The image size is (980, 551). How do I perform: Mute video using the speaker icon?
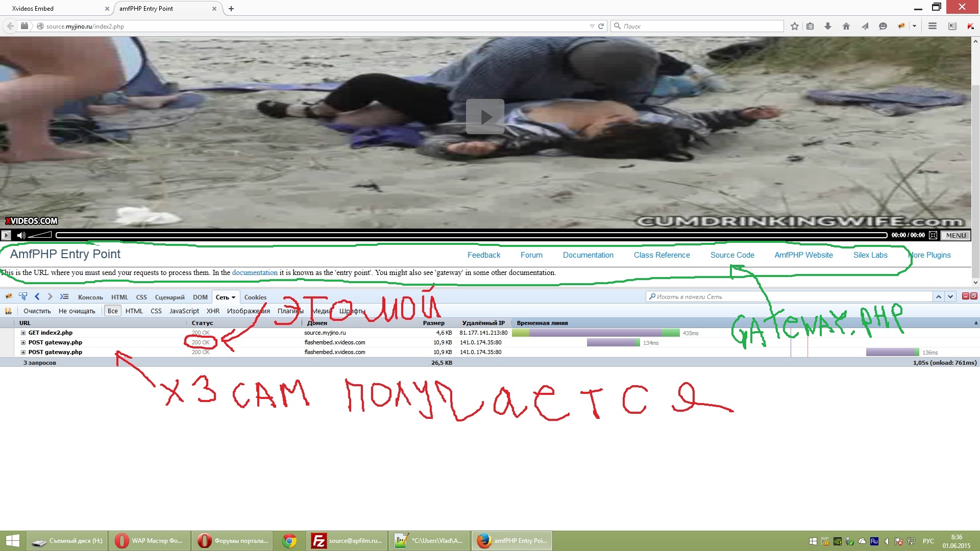[21, 235]
